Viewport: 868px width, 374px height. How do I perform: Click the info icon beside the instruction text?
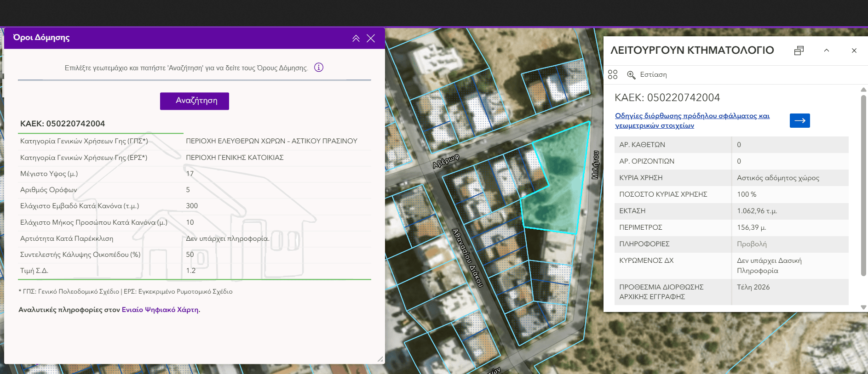point(319,68)
